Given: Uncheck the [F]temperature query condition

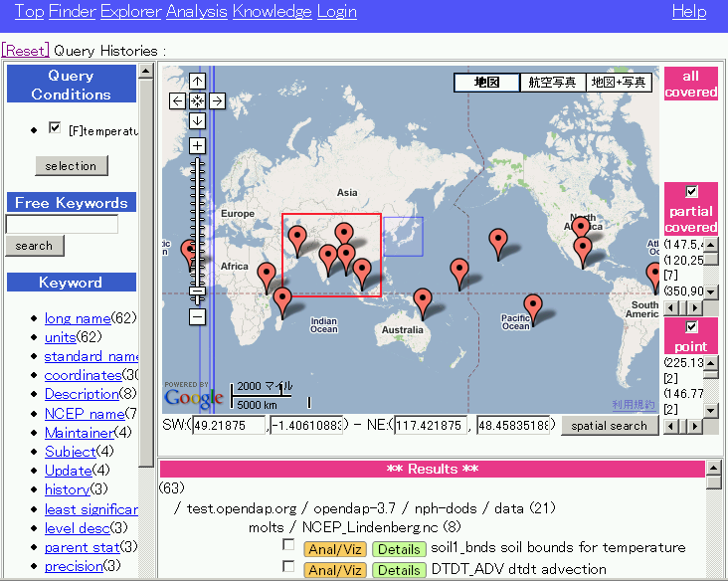Looking at the screenshot, I should click(56, 128).
